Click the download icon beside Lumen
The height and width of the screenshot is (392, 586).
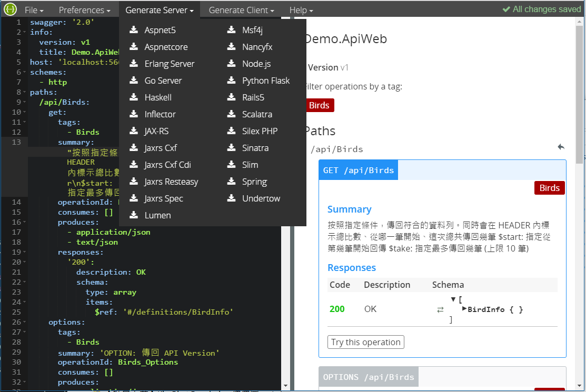[x=134, y=215]
